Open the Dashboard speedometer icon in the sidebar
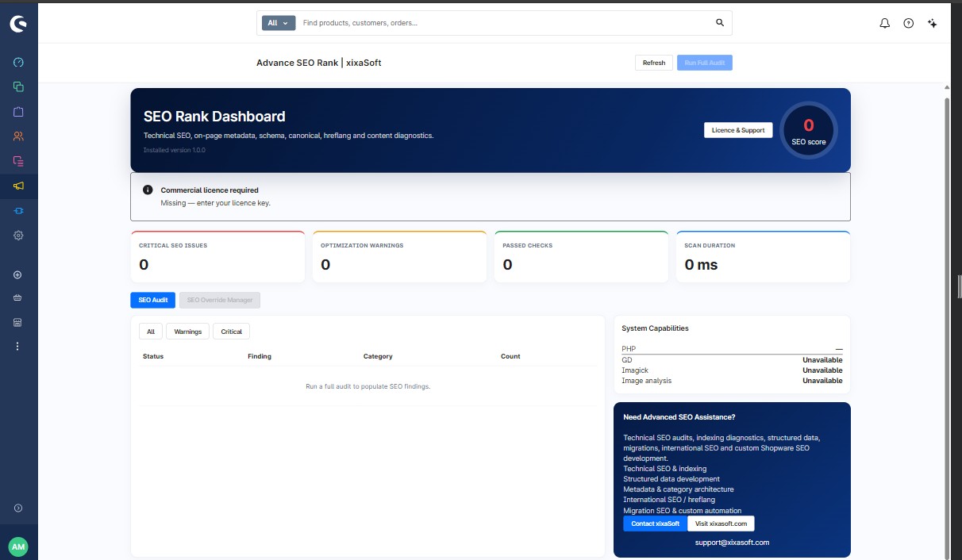Image resolution: width=962 pixels, height=560 pixels. coord(18,63)
